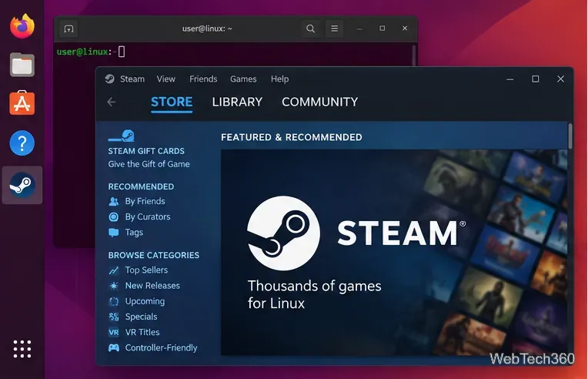The height and width of the screenshot is (379, 588).
Task: Click the VR Titles badge icon
Action: pyautogui.click(x=114, y=332)
